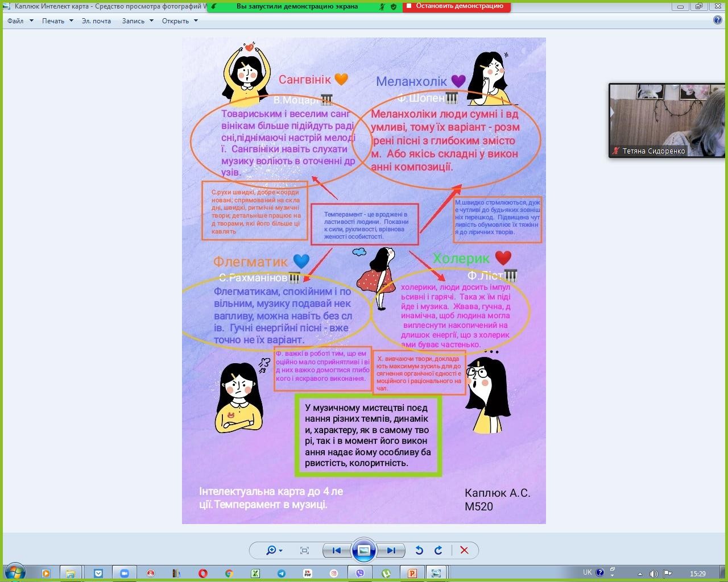728x582 pixels.
Task: Start the slideshow with center button
Action: pos(363,550)
